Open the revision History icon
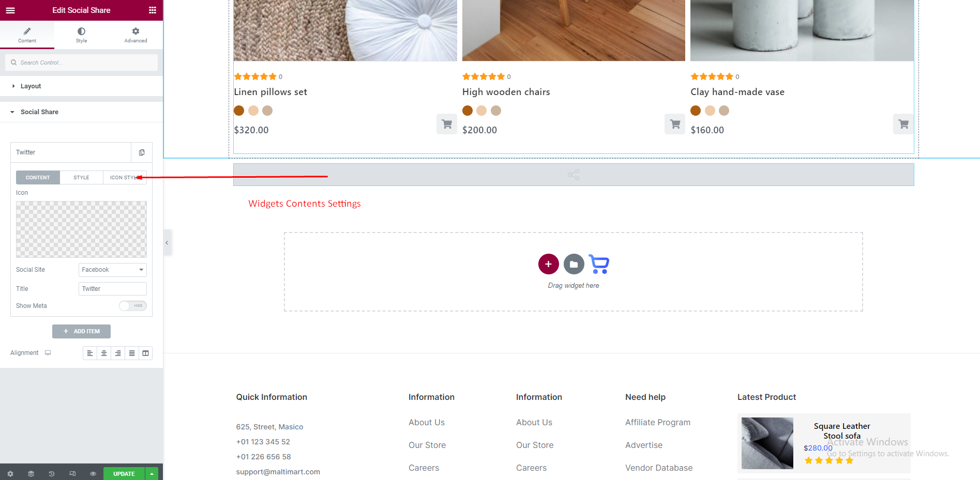Screen dimensions: 980x480 52,474
